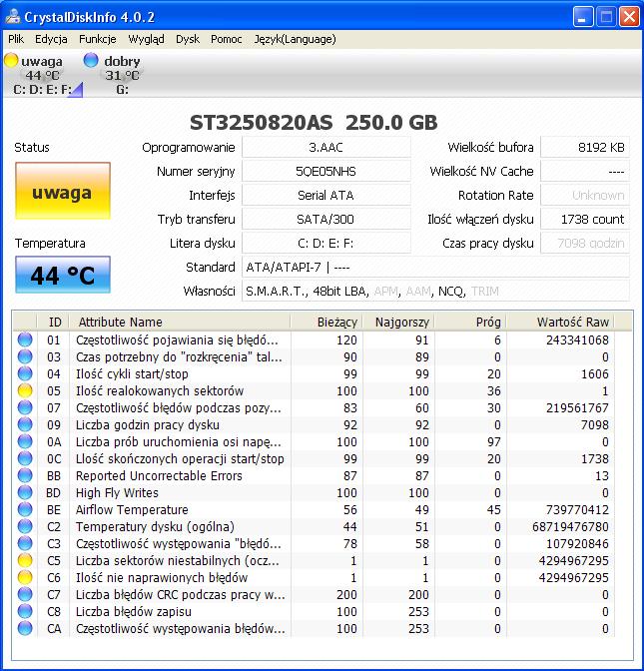Screen dimensions: 644x671
Task: Click status orb for attribute 0C row
Action: [x=25, y=458]
